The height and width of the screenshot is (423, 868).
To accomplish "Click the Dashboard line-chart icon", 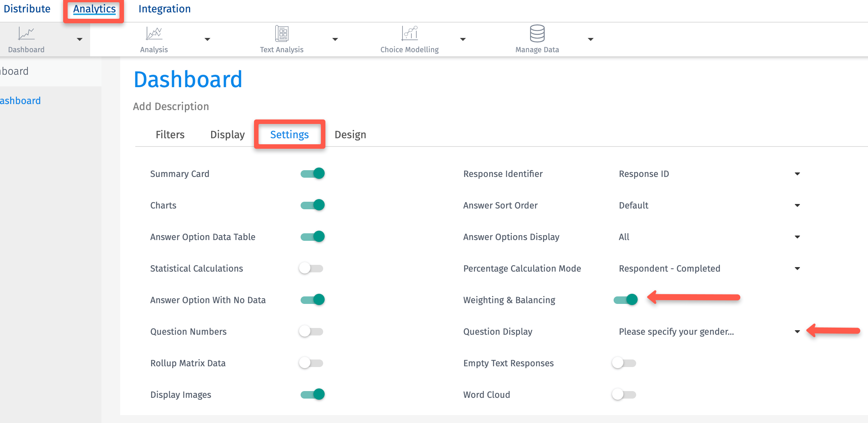I will click(x=26, y=34).
